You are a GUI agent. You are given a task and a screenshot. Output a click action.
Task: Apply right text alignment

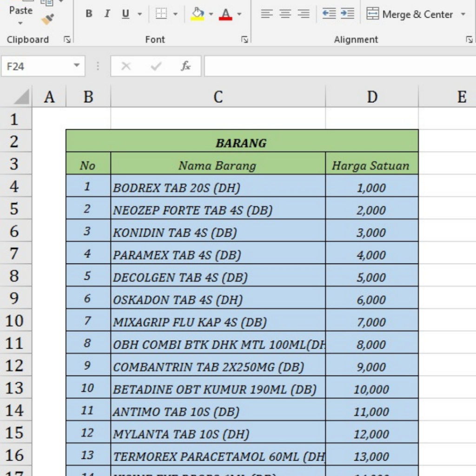click(304, 14)
